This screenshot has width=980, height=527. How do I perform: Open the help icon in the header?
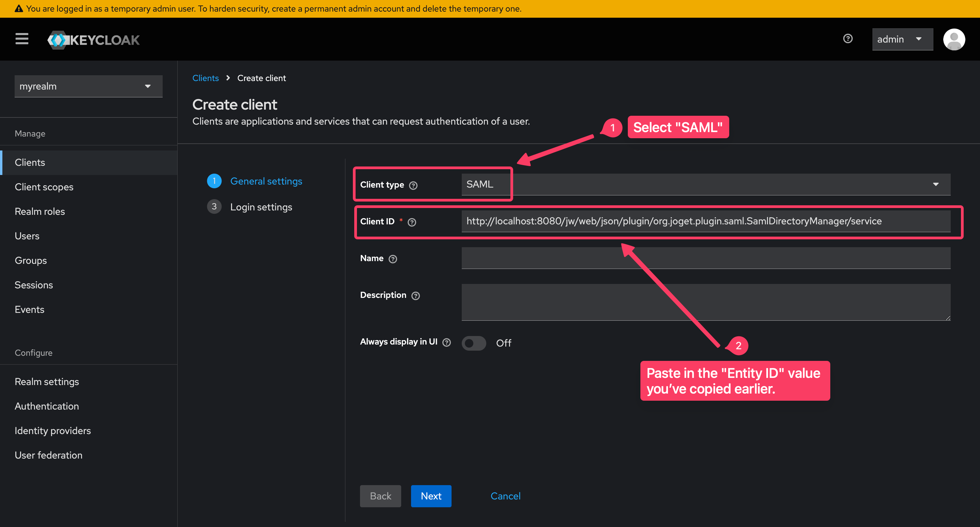pos(848,39)
